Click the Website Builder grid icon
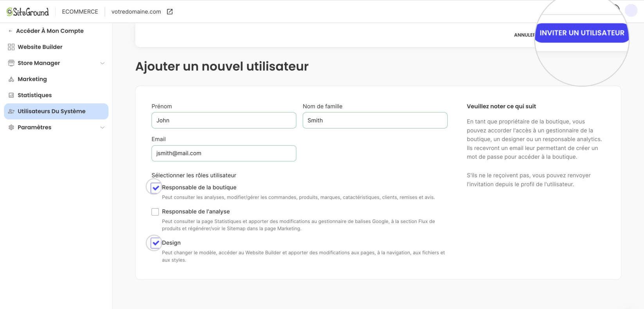This screenshot has height=309, width=644. click(11, 47)
